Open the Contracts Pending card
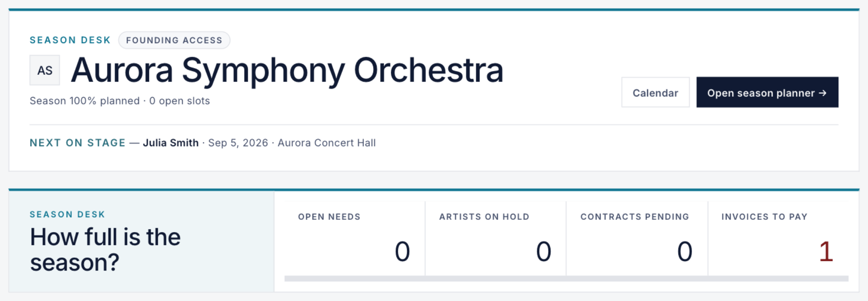This screenshot has height=301, width=868. tap(637, 238)
